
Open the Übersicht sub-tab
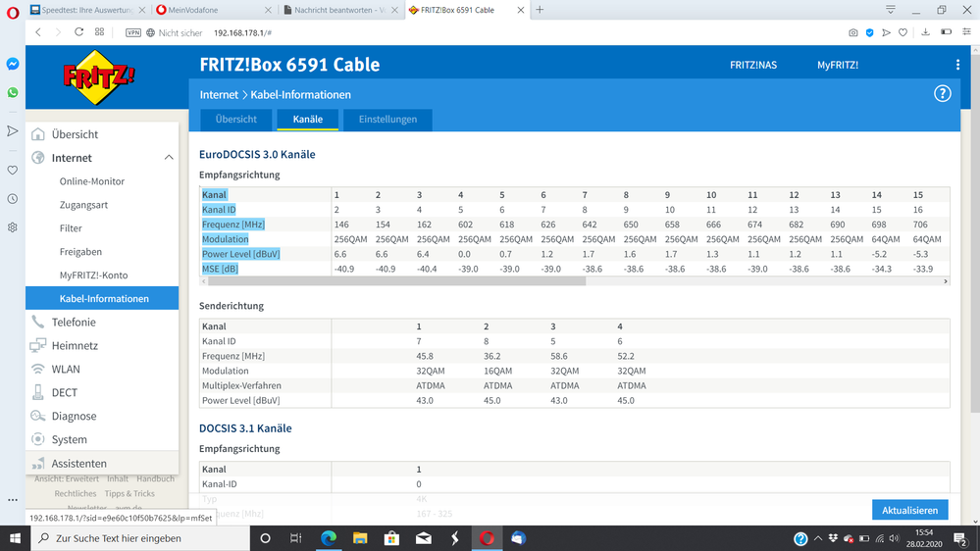[x=236, y=120]
